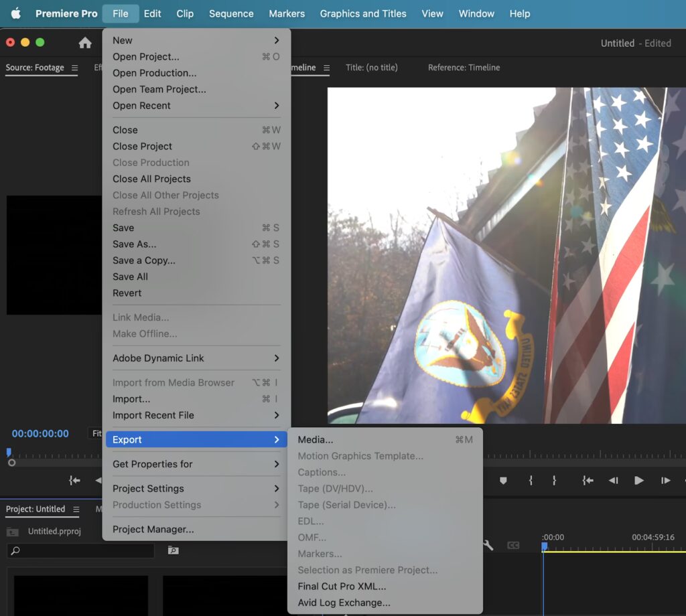686x616 pixels.
Task: Click the Mark In bracket icon
Action: (x=531, y=480)
